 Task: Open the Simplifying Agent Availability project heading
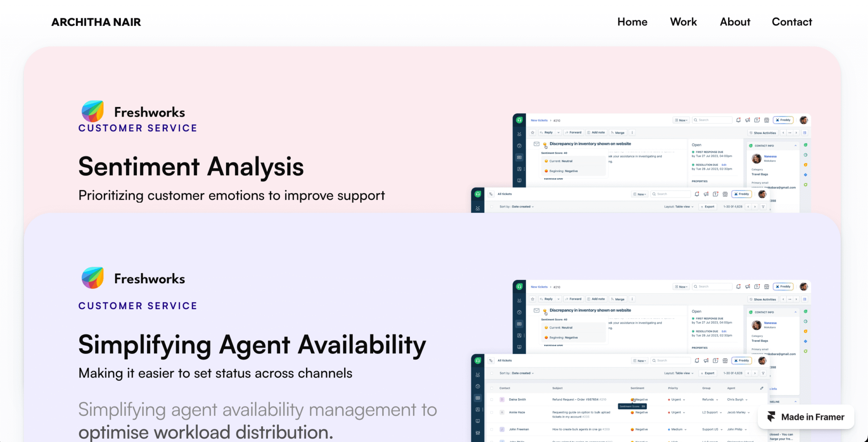click(x=252, y=344)
